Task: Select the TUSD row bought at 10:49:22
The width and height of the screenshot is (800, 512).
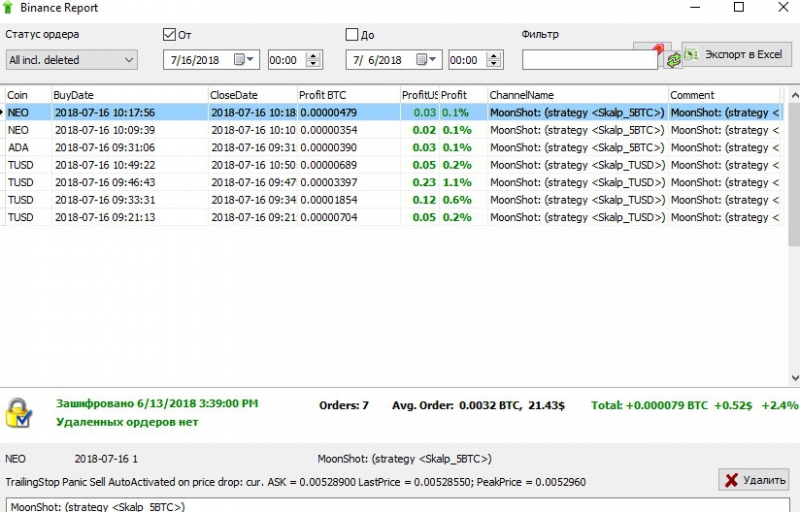Action: (394, 165)
